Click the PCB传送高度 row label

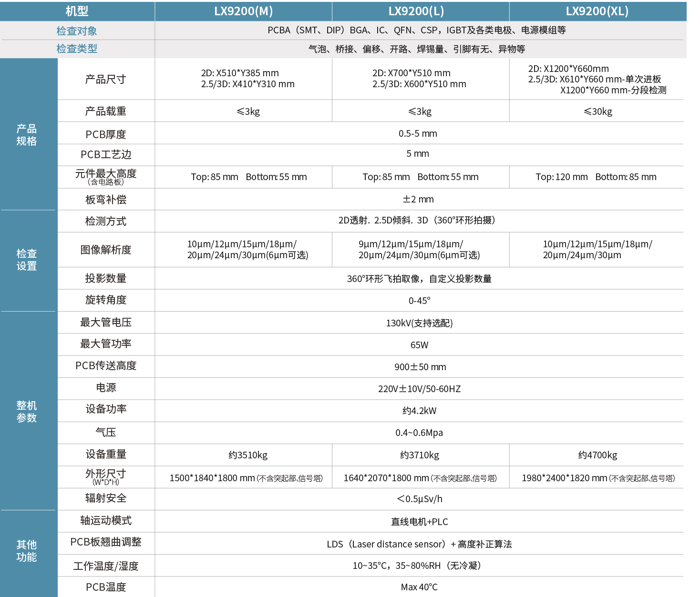tap(106, 365)
